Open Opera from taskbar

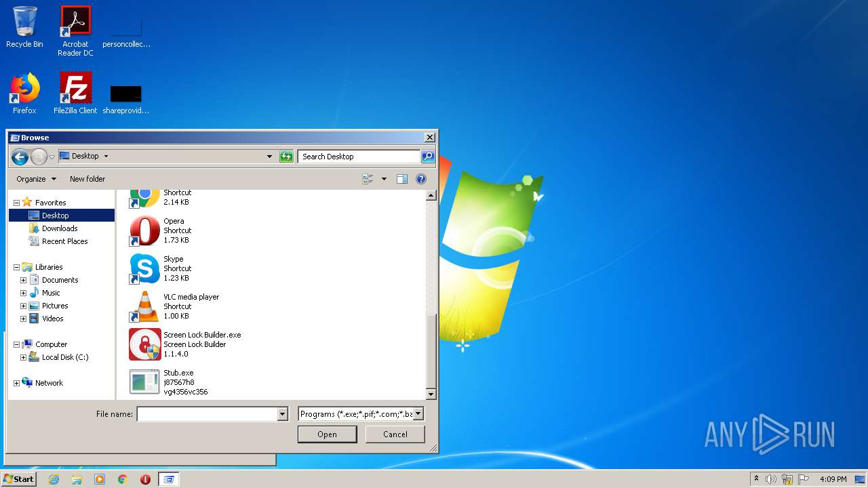(145, 479)
